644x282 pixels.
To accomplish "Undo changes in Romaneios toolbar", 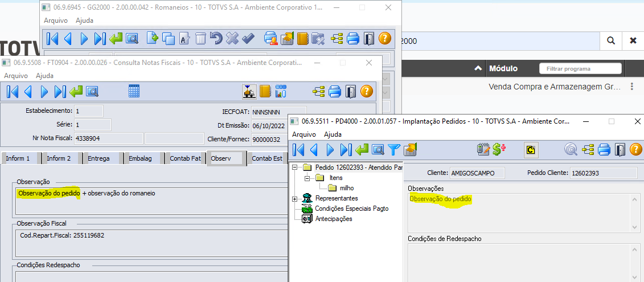I will (x=216, y=39).
